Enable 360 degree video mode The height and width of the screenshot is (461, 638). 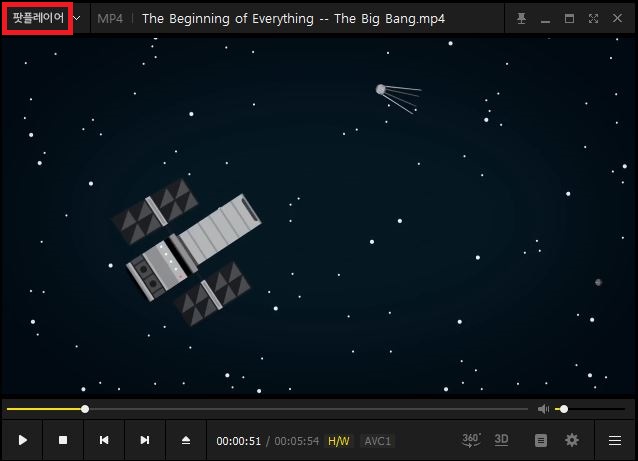[471, 440]
